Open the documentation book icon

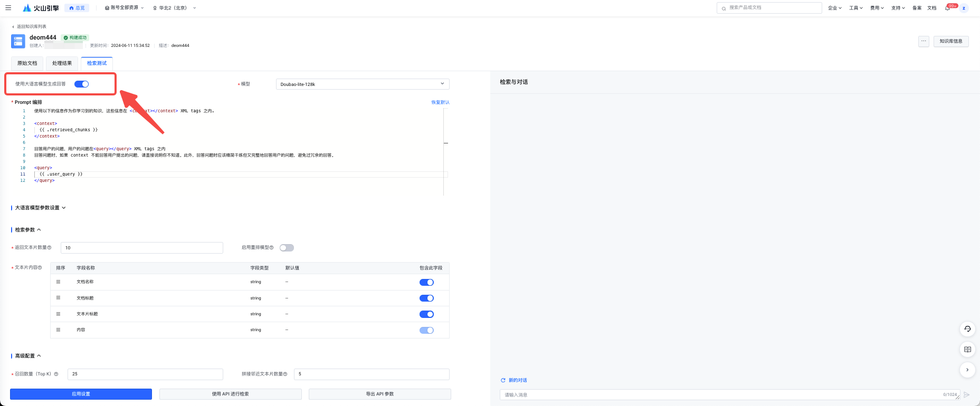(x=967, y=350)
